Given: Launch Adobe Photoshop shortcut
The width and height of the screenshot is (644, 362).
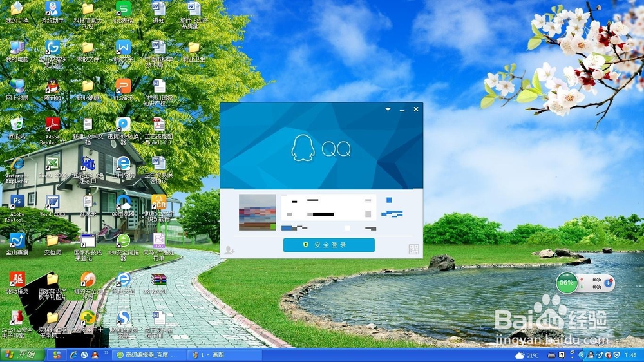Looking at the screenshot, I should coord(17,208).
